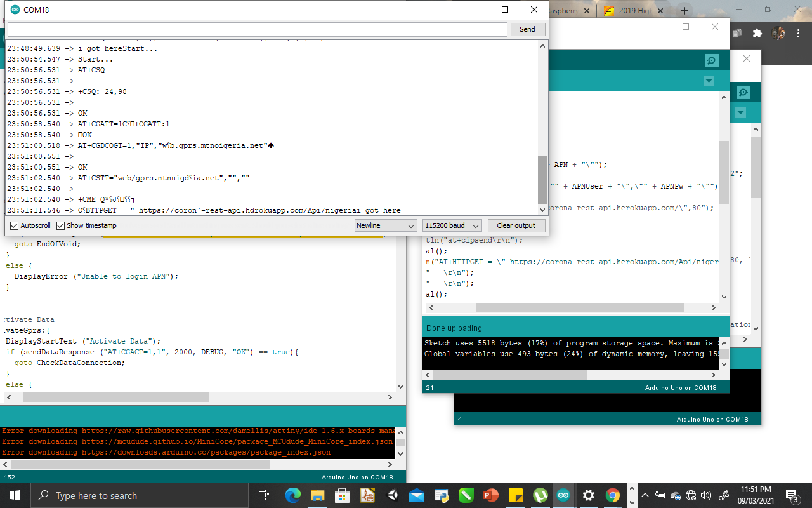Disable the Autoscroll checkbox
Viewport: 812px width, 508px height.
coord(13,225)
